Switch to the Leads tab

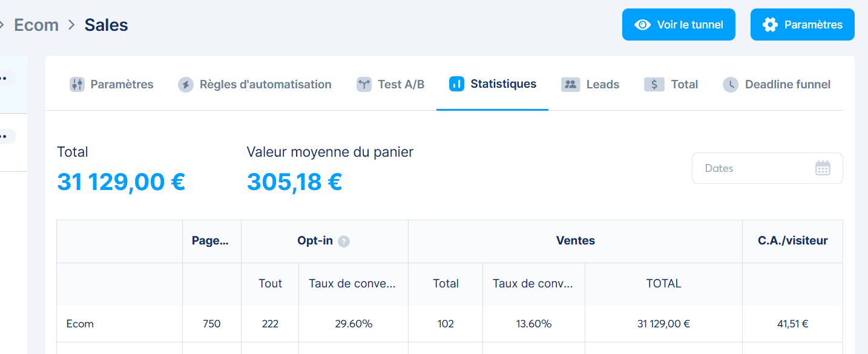click(602, 85)
